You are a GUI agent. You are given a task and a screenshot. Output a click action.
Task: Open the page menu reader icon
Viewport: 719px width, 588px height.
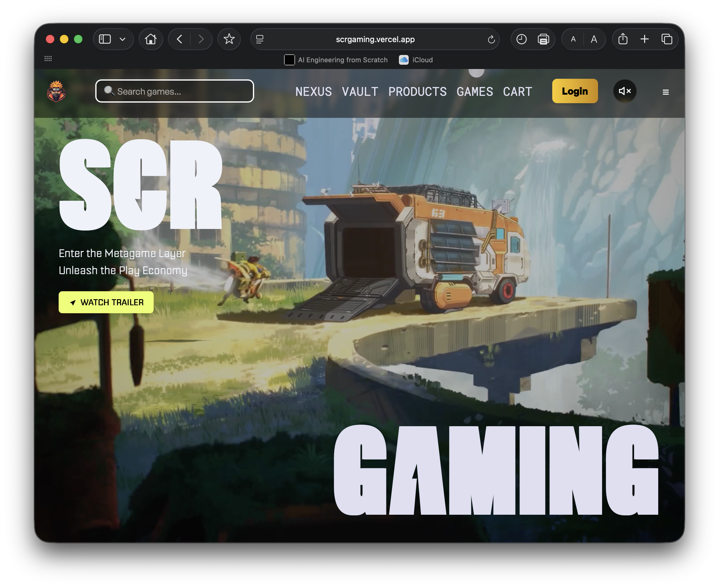click(260, 39)
